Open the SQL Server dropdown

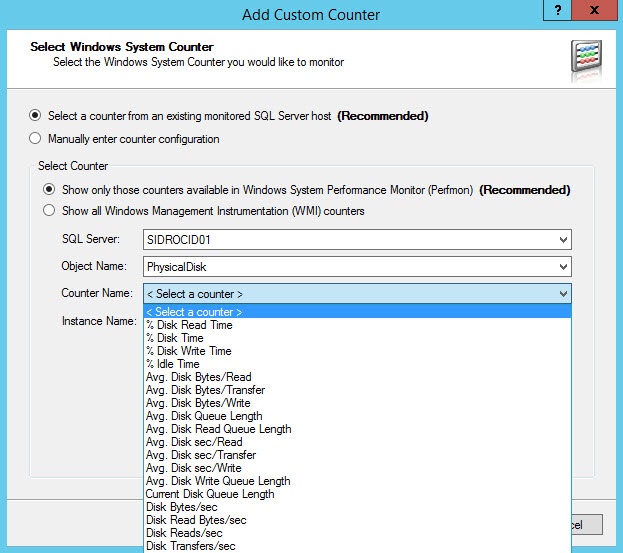point(563,240)
